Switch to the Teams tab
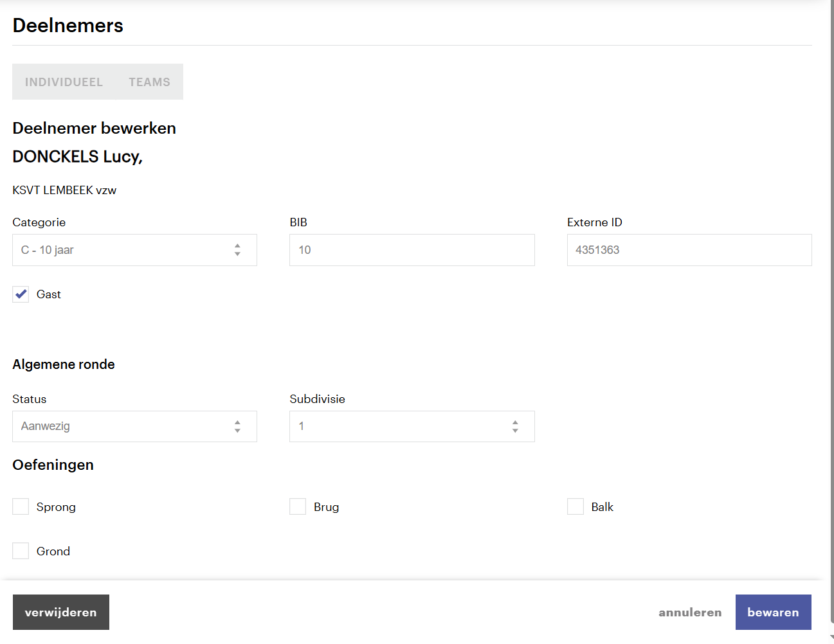834x644 pixels. [x=149, y=82]
